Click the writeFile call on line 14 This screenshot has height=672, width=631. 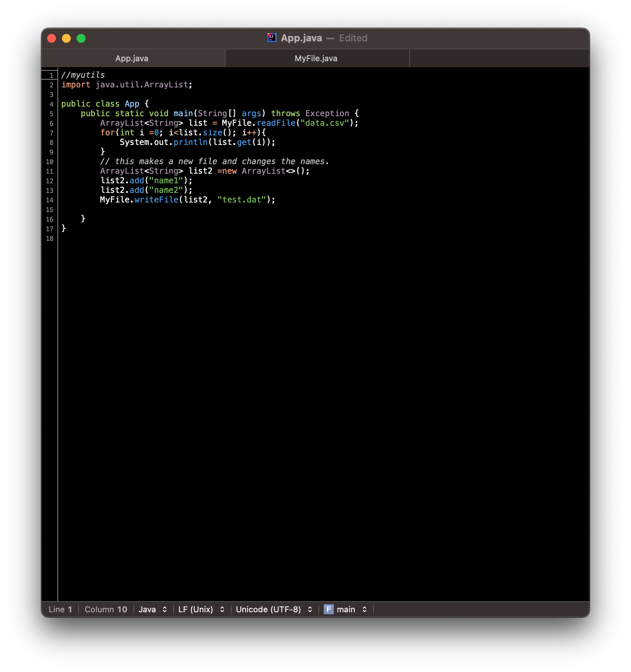(157, 200)
